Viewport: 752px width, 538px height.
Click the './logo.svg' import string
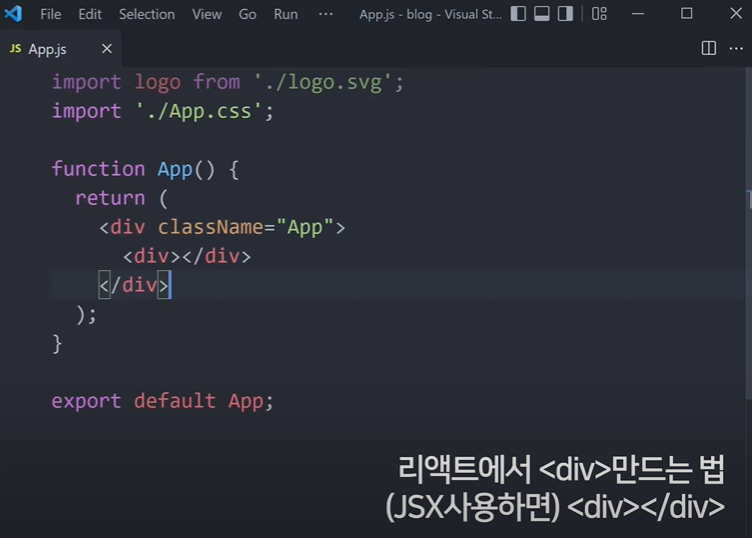(x=323, y=82)
